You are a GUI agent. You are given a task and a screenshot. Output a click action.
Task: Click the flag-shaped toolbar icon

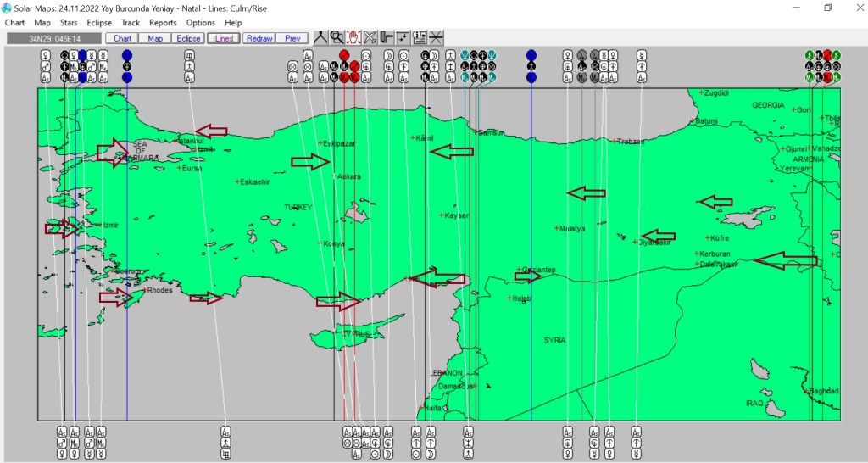[386, 37]
